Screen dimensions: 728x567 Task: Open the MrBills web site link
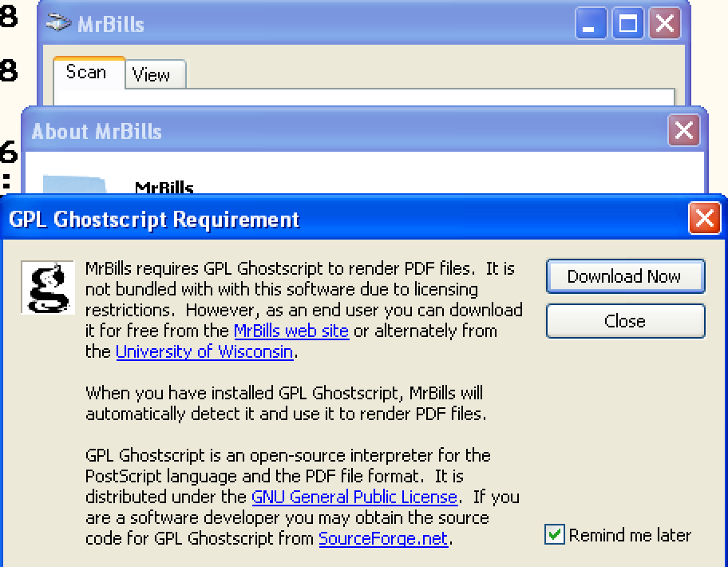291,331
